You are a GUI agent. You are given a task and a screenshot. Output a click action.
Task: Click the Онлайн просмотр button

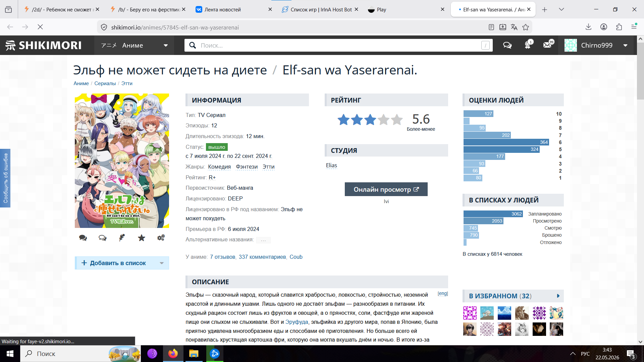point(386,189)
